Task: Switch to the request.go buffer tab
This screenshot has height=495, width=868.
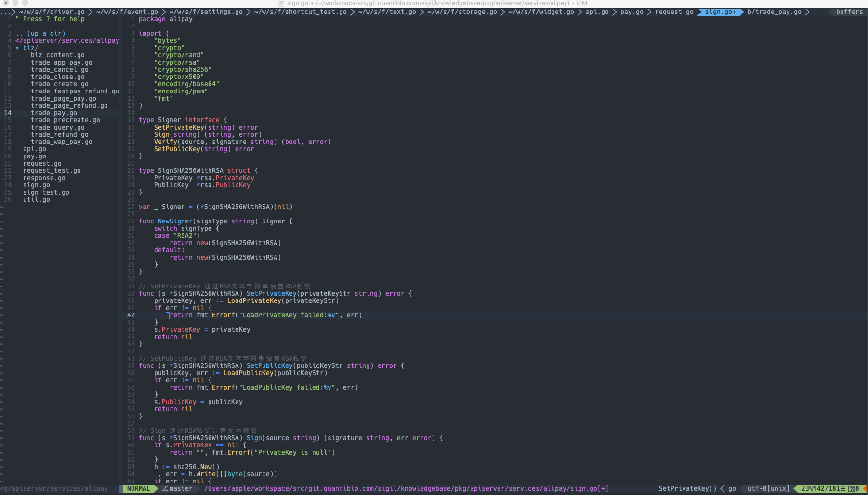Action: click(674, 12)
